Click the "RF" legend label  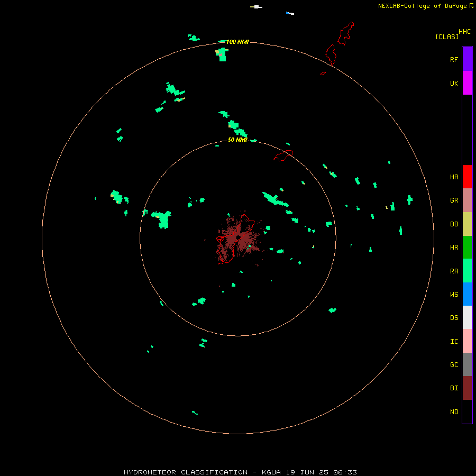tap(454, 59)
